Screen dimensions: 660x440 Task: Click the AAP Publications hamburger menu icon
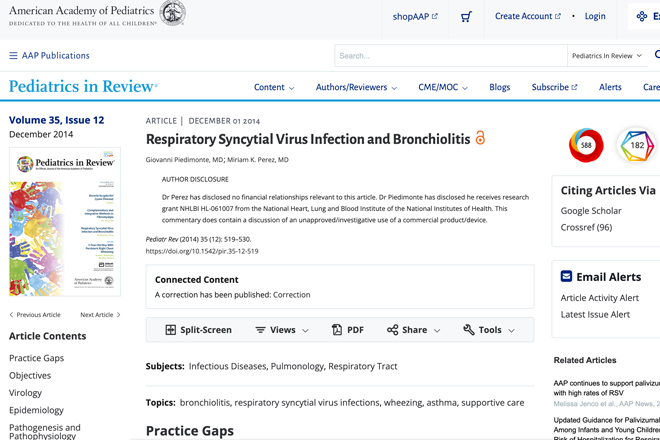[x=13, y=56]
